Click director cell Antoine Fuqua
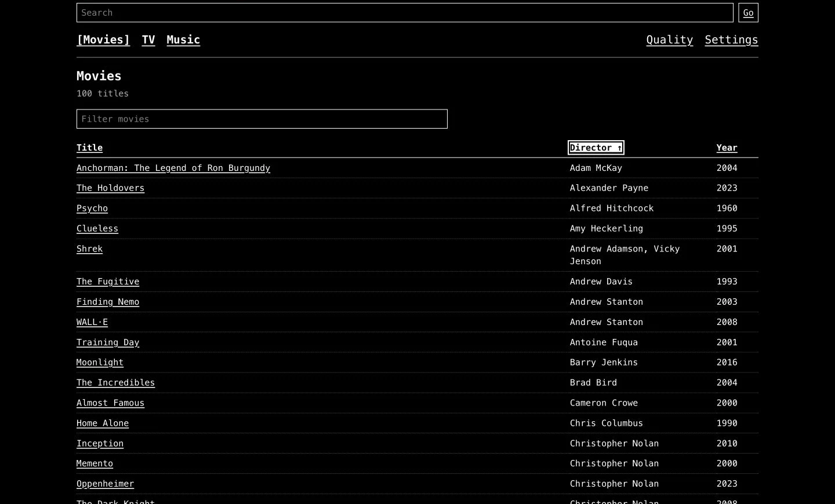The height and width of the screenshot is (504, 835). (604, 342)
